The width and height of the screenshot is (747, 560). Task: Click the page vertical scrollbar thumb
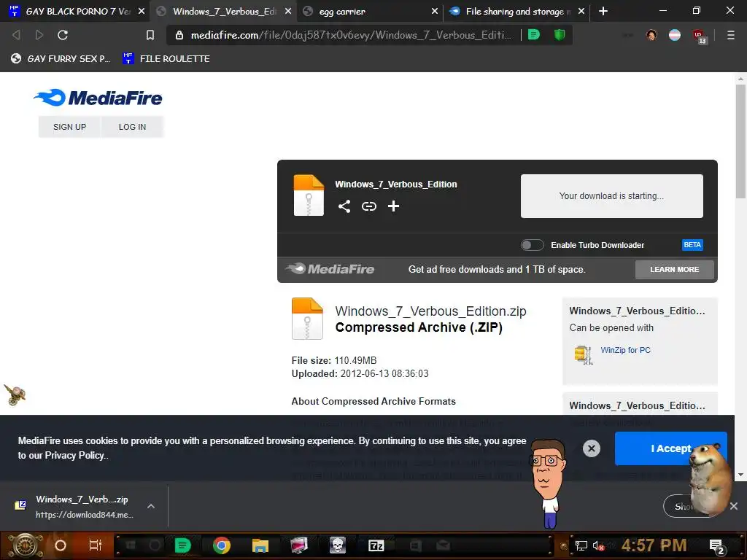[x=740, y=141]
